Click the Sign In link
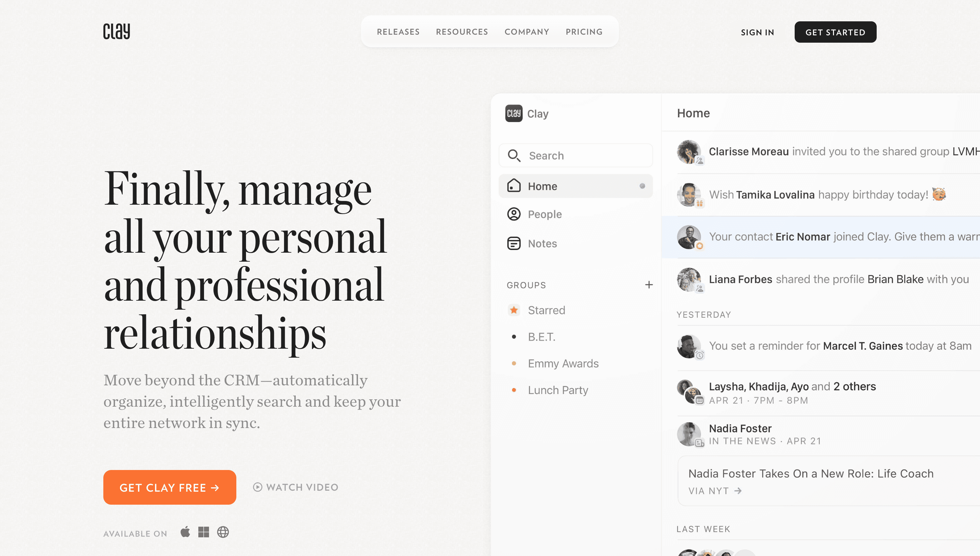The width and height of the screenshot is (980, 556). pyautogui.click(x=757, y=32)
